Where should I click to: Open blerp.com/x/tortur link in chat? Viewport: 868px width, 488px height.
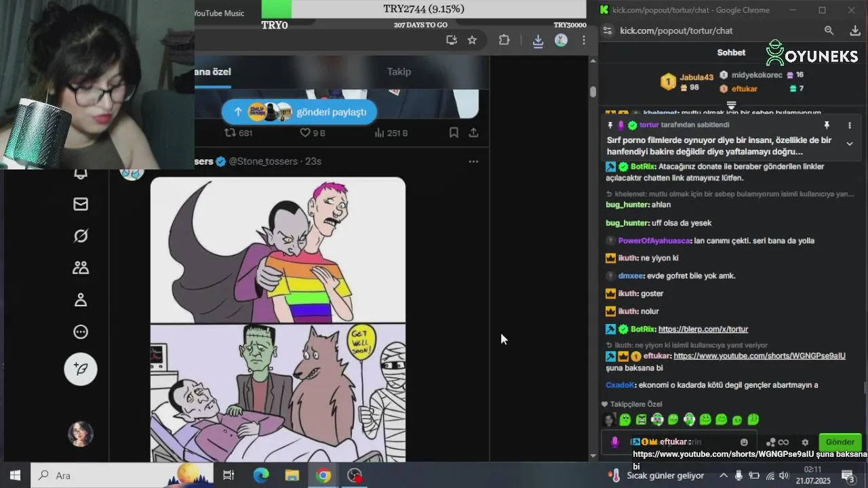coord(703,329)
